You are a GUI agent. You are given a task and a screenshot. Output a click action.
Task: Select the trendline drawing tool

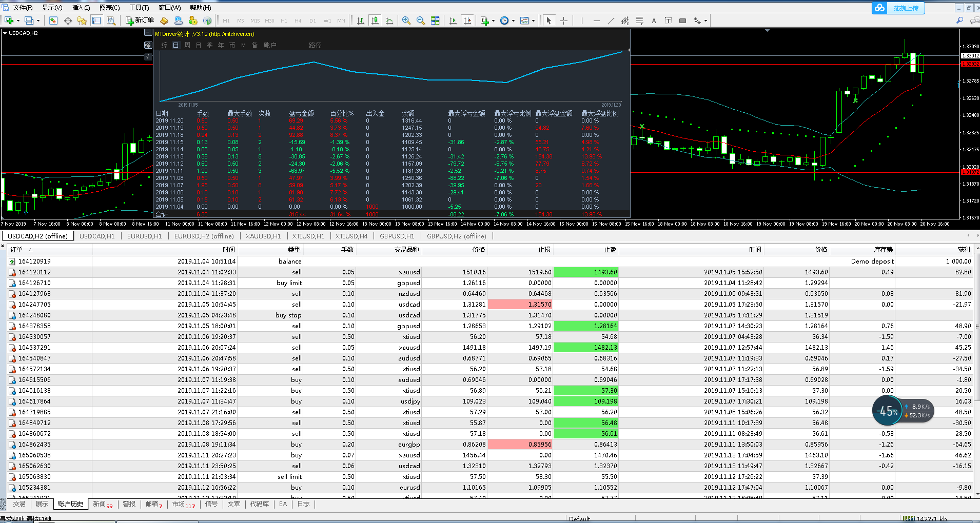tap(611, 21)
